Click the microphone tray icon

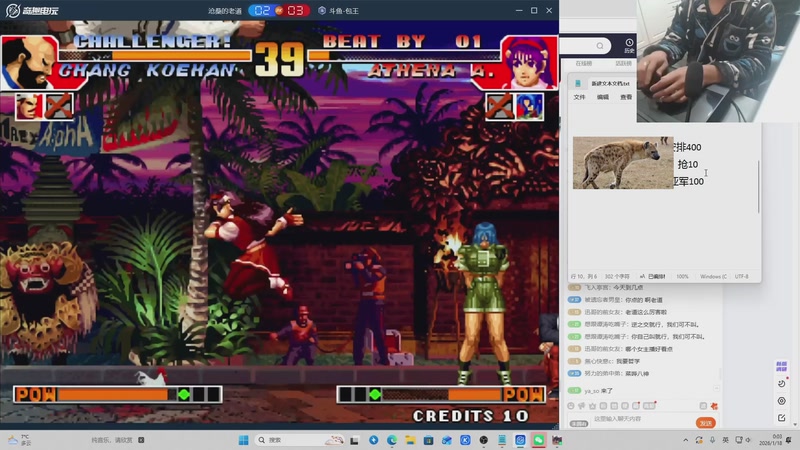coord(712,440)
